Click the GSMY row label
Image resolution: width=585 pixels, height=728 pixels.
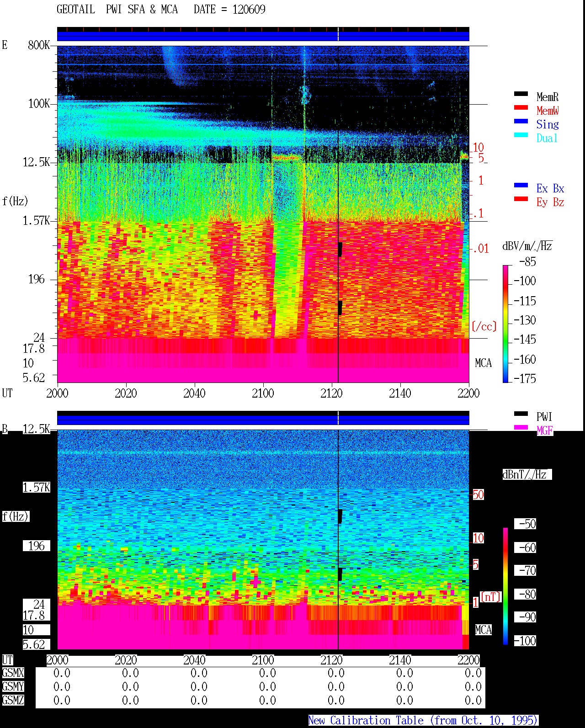click(13, 686)
